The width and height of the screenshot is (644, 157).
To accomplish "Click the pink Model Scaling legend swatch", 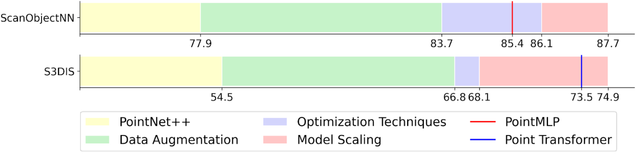I will tap(275, 140).
